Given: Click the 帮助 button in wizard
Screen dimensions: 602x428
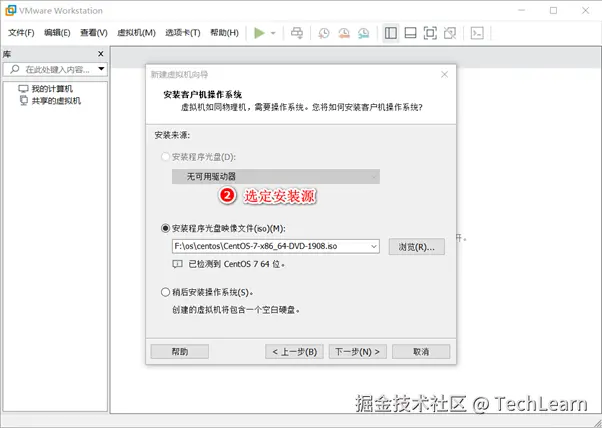Looking at the screenshot, I should (180, 352).
